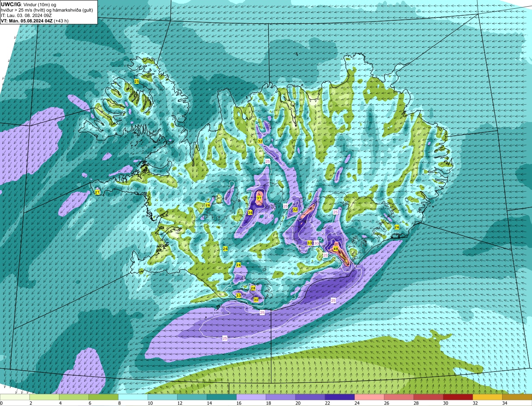The image size is (532, 406).
Task: Click the yellow 25 label in the Westfjords
Action: pyautogui.click(x=136, y=81)
